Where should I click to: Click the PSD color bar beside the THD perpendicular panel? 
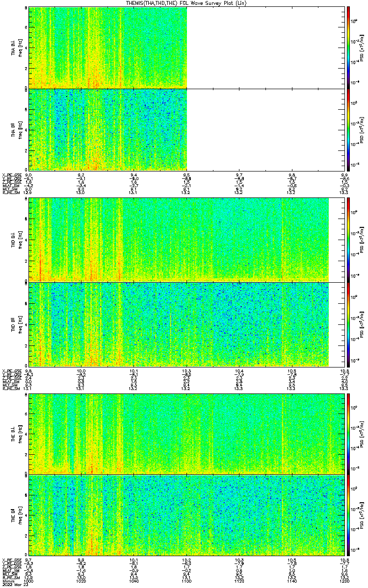348,240
